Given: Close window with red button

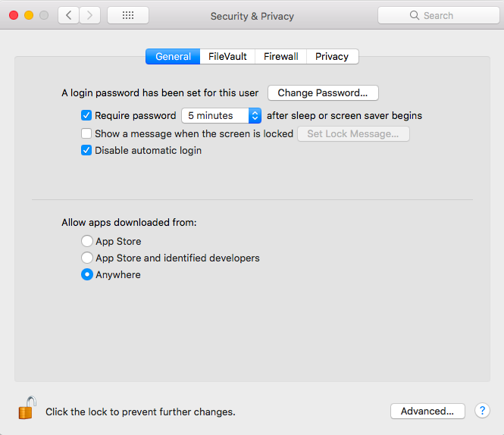Looking at the screenshot, I should pos(14,15).
